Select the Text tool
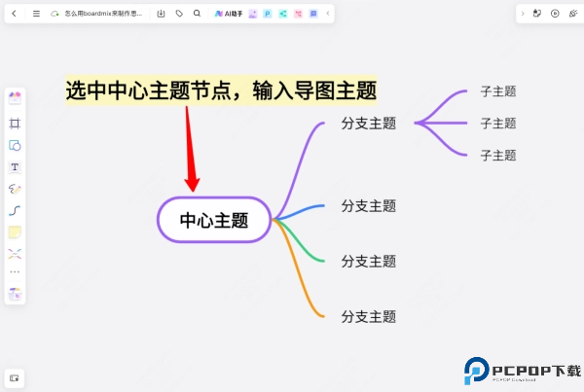 [15, 167]
